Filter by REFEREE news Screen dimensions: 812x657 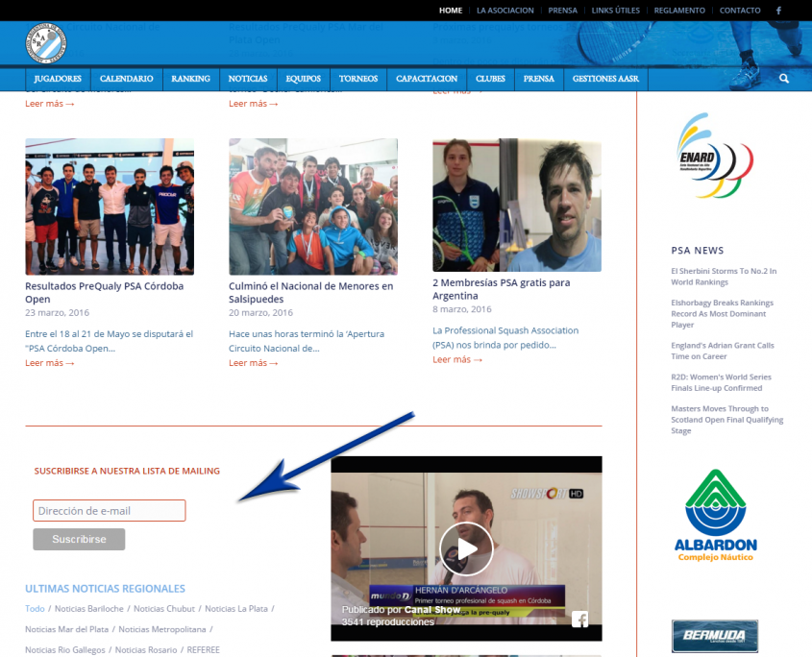(x=203, y=649)
